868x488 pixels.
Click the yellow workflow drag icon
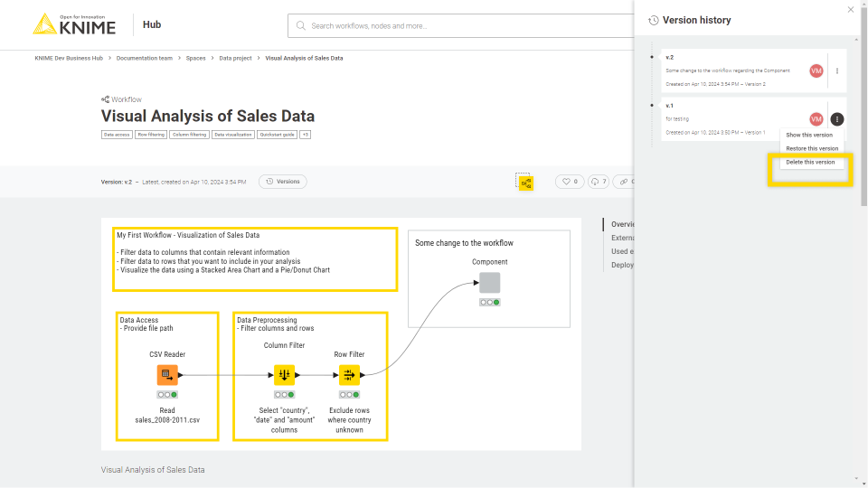pos(526,183)
